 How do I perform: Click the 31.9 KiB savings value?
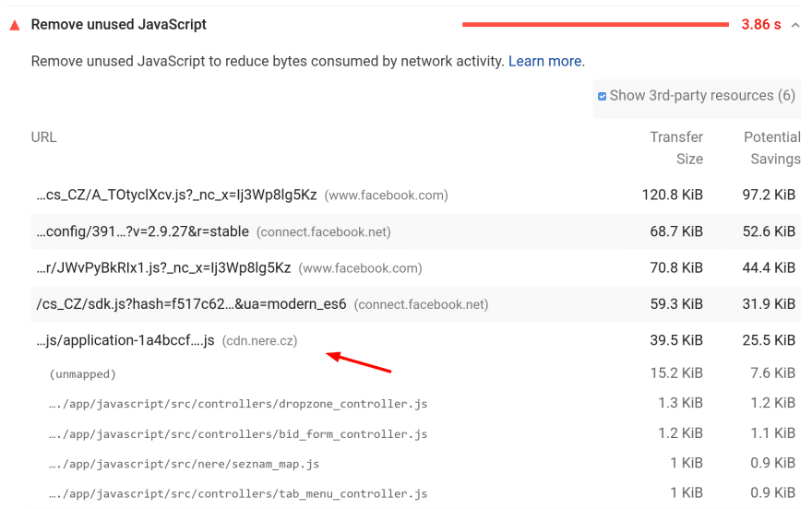pos(769,304)
